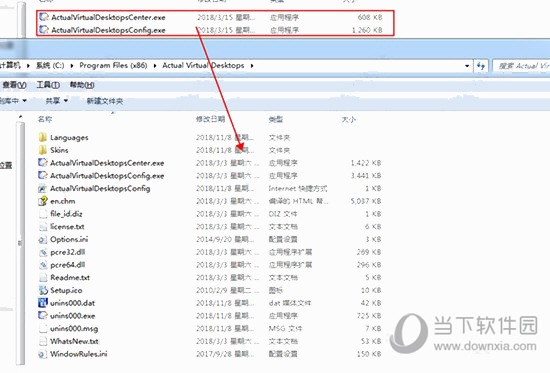Click the Languages folder icon
The height and width of the screenshot is (373, 550).
(42, 137)
